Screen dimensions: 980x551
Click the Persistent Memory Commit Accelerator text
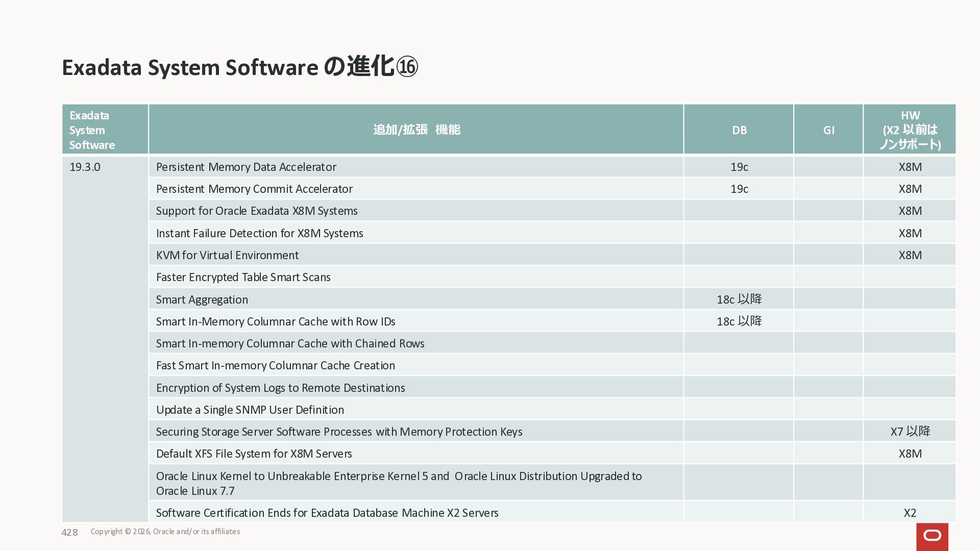254,189
